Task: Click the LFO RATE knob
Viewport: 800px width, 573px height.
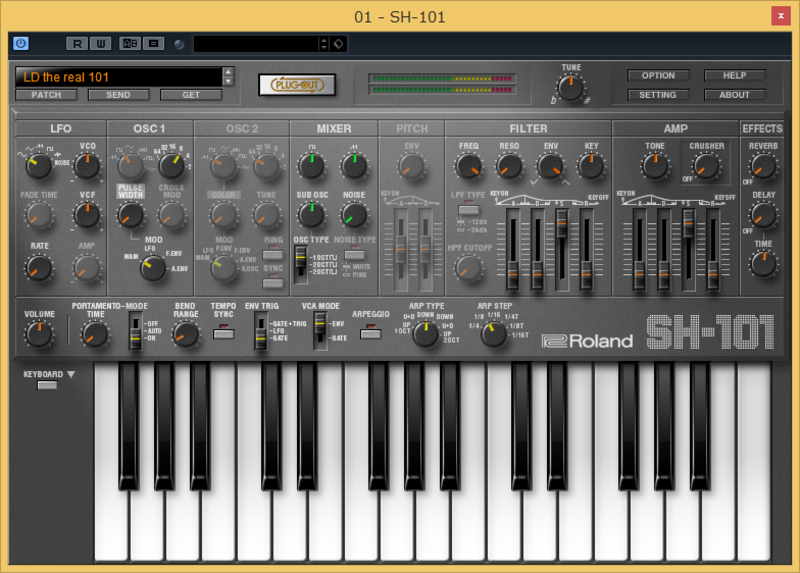Action: pyautogui.click(x=39, y=268)
